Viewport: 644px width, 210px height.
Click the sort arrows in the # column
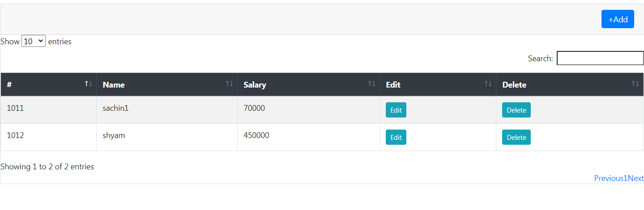coord(89,84)
